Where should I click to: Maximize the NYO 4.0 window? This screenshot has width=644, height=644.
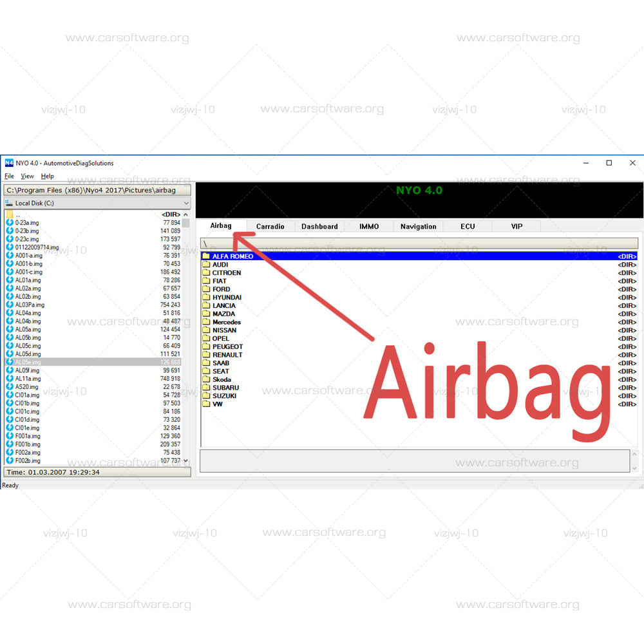tap(609, 163)
